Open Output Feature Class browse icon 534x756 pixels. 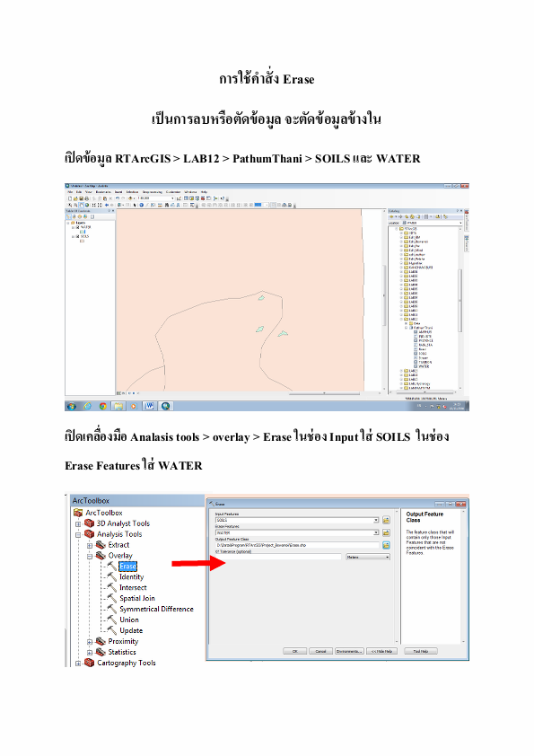point(386,545)
